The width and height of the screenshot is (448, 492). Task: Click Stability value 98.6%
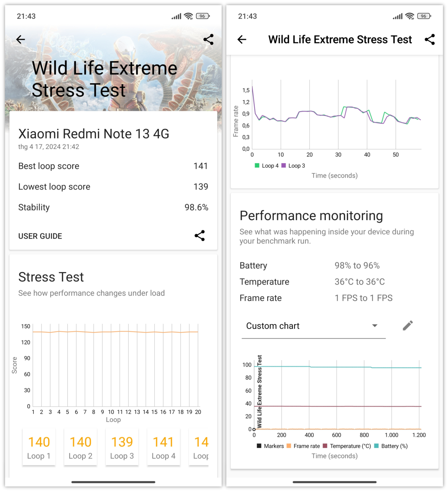pyautogui.click(x=196, y=208)
